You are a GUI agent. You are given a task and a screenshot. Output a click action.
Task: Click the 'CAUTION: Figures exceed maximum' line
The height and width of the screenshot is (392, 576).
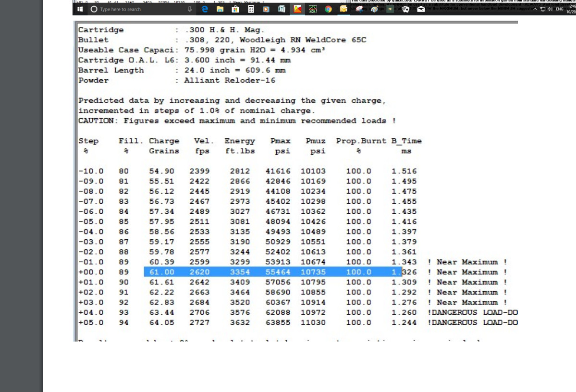tap(237, 121)
